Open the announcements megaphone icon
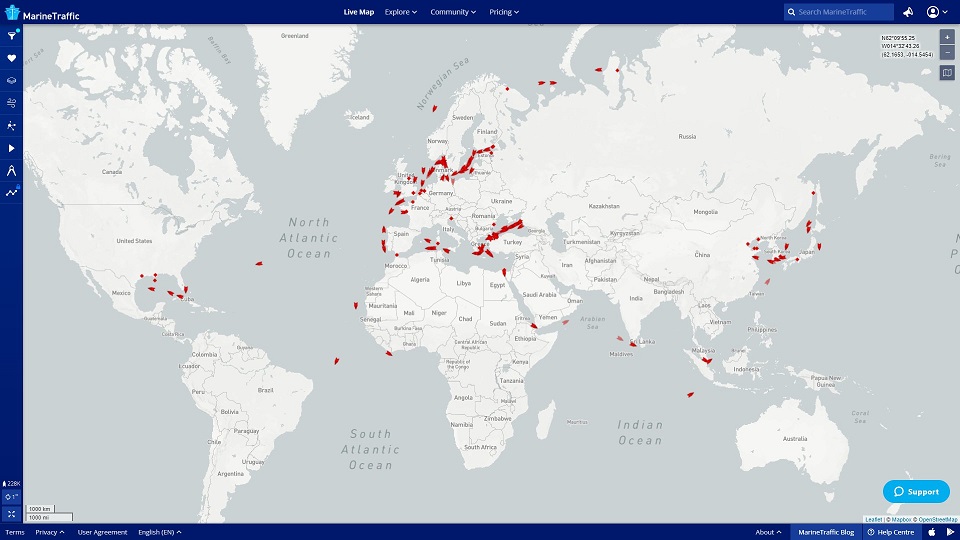The height and width of the screenshot is (540, 960). point(908,12)
